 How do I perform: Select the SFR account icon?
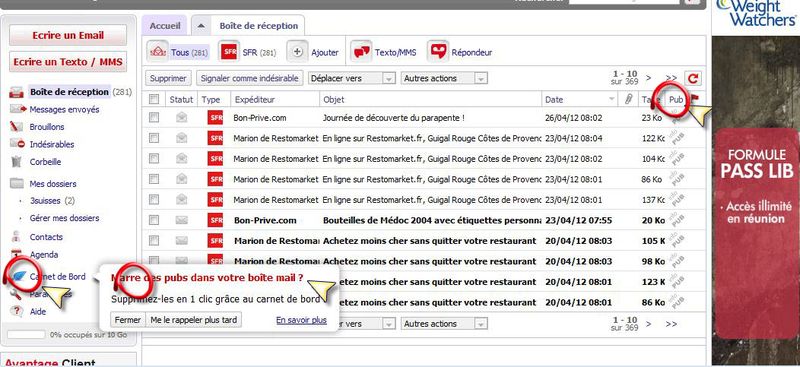[x=229, y=52]
